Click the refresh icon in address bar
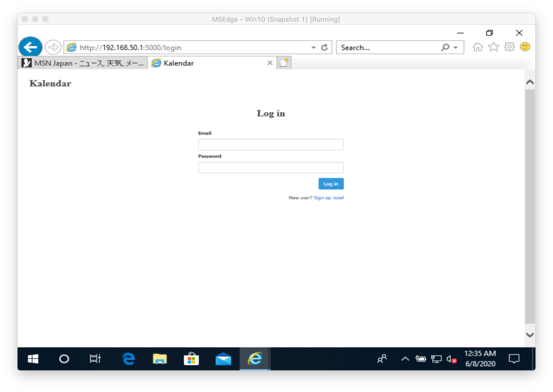The width and height of the screenshot is (553, 392). pos(324,47)
